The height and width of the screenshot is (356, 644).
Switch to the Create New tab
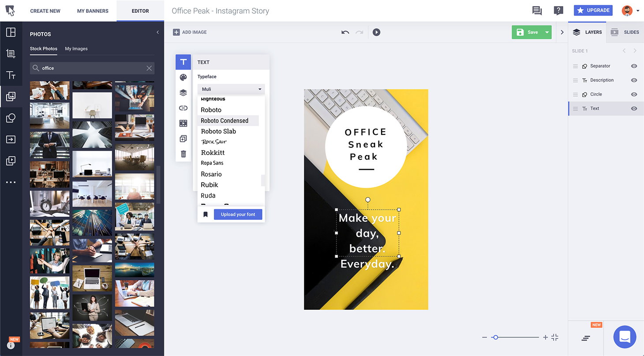[45, 11]
